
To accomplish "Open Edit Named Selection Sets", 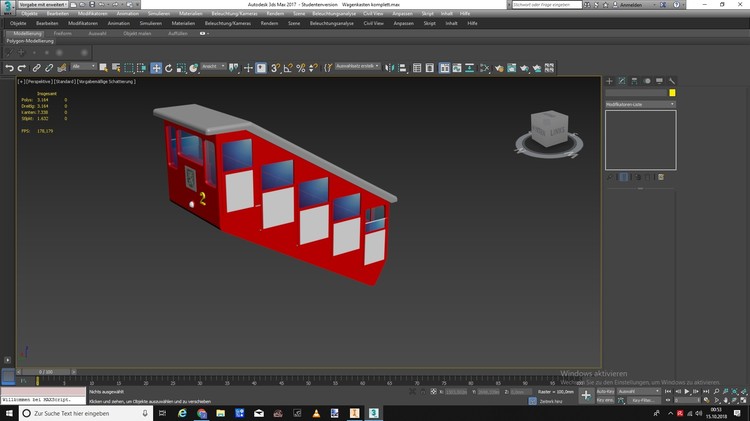I will [x=328, y=68].
